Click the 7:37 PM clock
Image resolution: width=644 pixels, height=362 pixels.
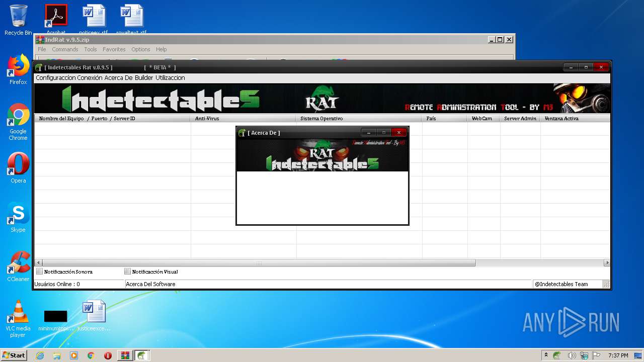coord(618,355)
